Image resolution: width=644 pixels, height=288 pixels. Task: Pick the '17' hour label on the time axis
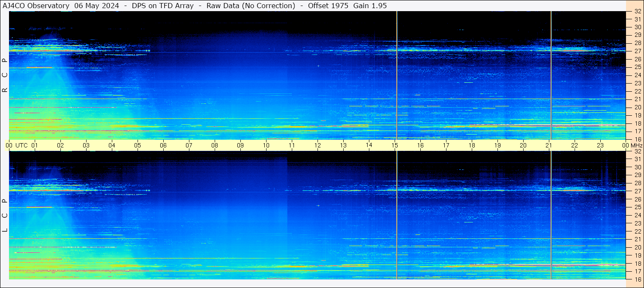[x=446, y=145]
